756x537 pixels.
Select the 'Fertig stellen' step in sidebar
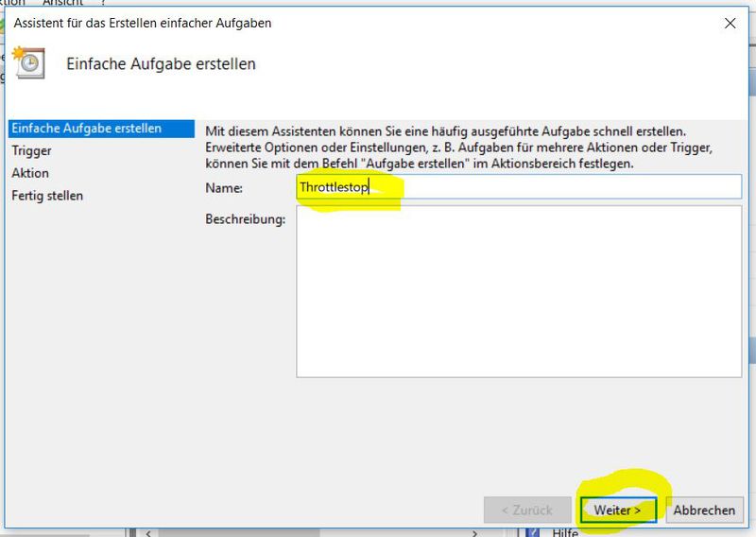tap(47, 196)
